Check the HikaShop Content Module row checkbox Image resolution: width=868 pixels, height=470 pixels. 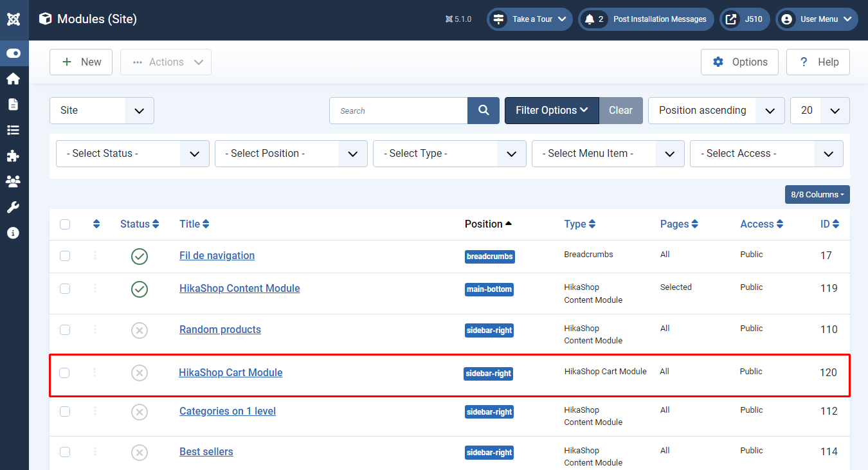(65, 289)
